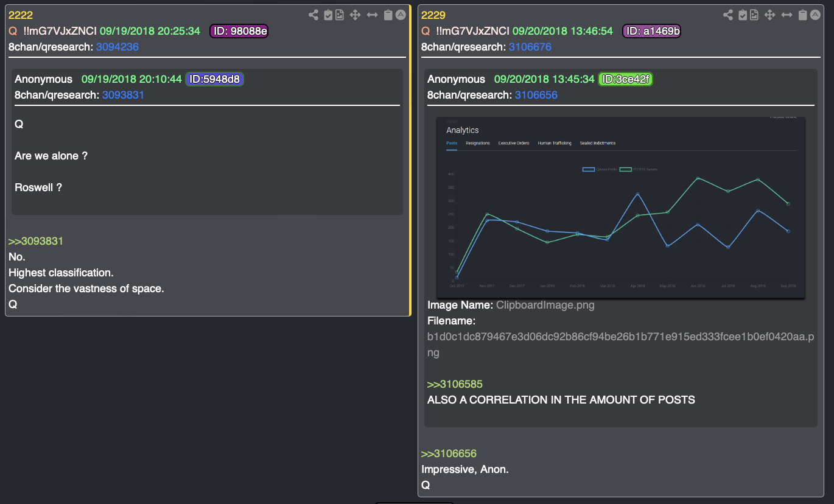Open qresearch link 3094236
Image resolution: width=834 pixels, height=504 pixels.
pyautogui.click(x=117, y=47)
